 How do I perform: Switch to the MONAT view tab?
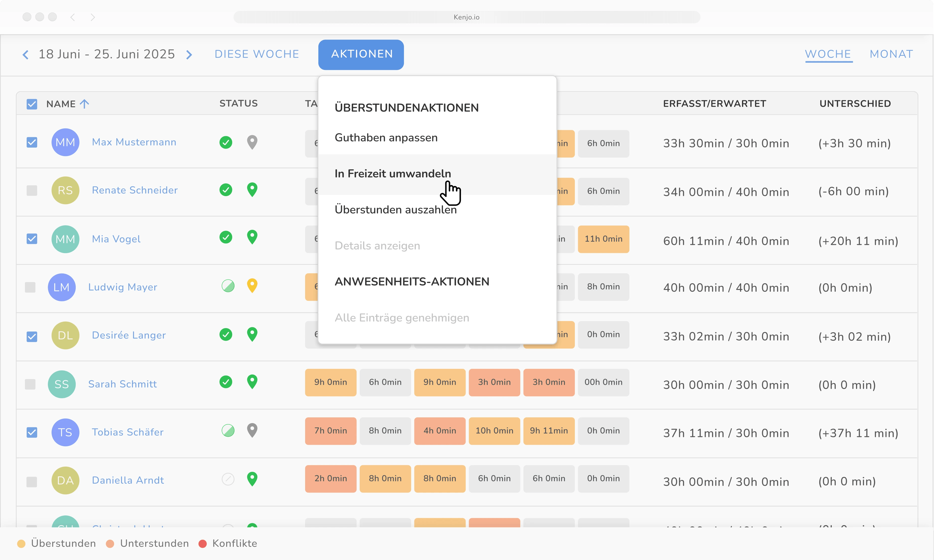(x=891, y=54)
